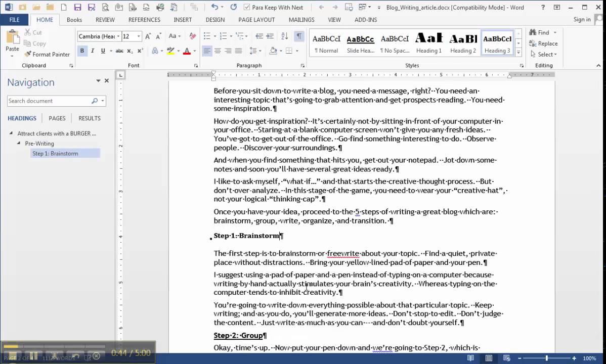
Task: Apply text highlight color
Action: pyautogui.click(x=170, y=51)
